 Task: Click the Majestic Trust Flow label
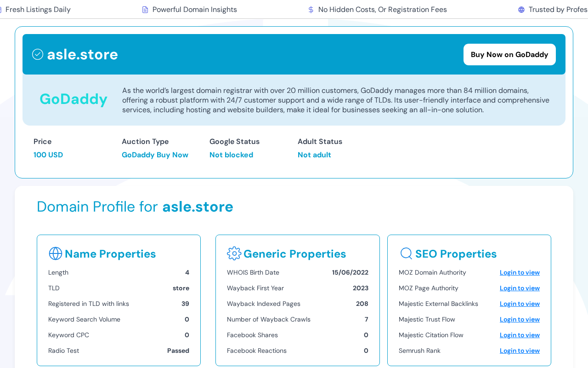click(x=427, y=319)
